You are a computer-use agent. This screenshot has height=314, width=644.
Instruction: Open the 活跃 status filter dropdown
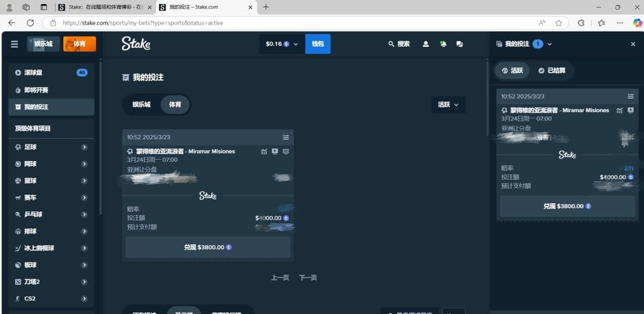(x=448, y=105)
